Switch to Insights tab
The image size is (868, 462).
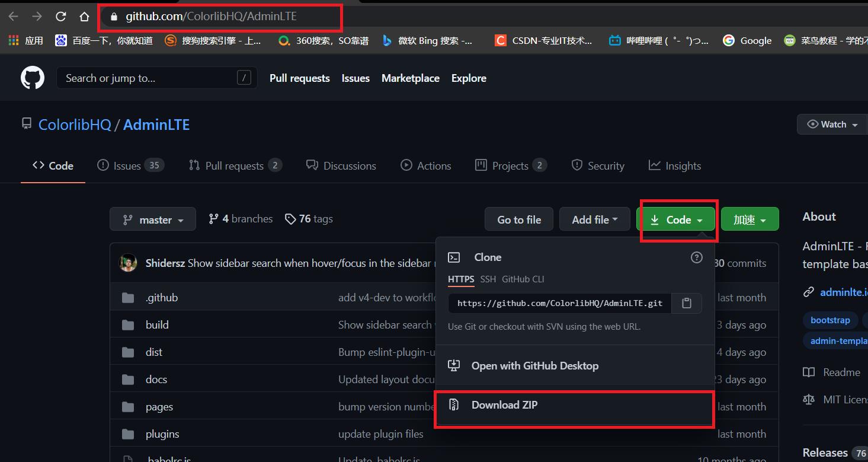click(674, 165)
